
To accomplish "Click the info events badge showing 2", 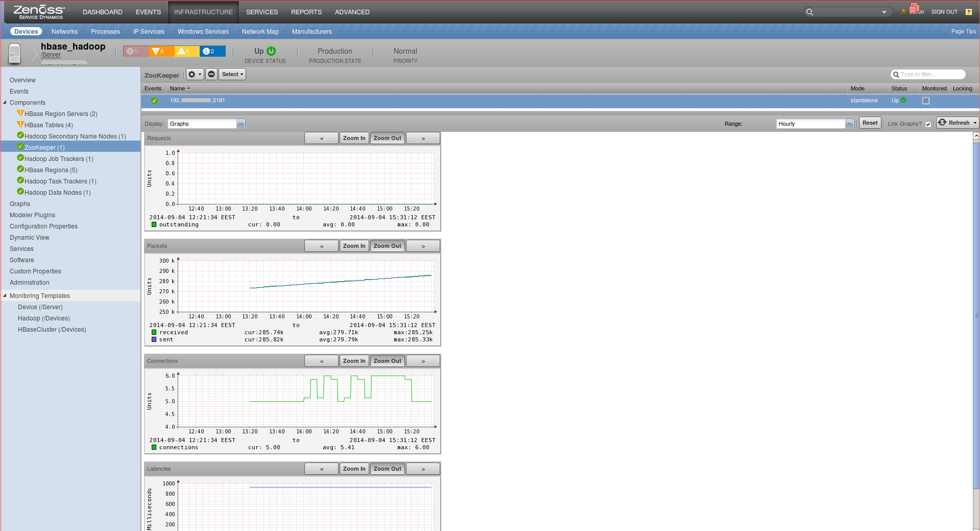I will (x=212, y=51).
